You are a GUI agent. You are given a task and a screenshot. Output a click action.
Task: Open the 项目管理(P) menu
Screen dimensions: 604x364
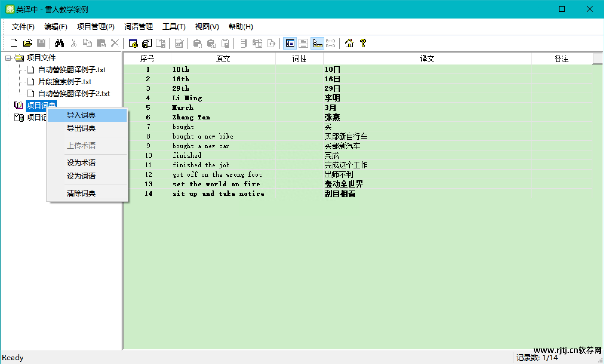[x=96, y=27]
